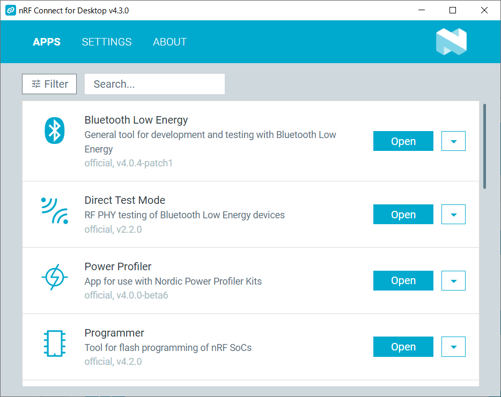Click the Power Profiler lightning icon
This screenshot has width=501, height=397.
55,277
